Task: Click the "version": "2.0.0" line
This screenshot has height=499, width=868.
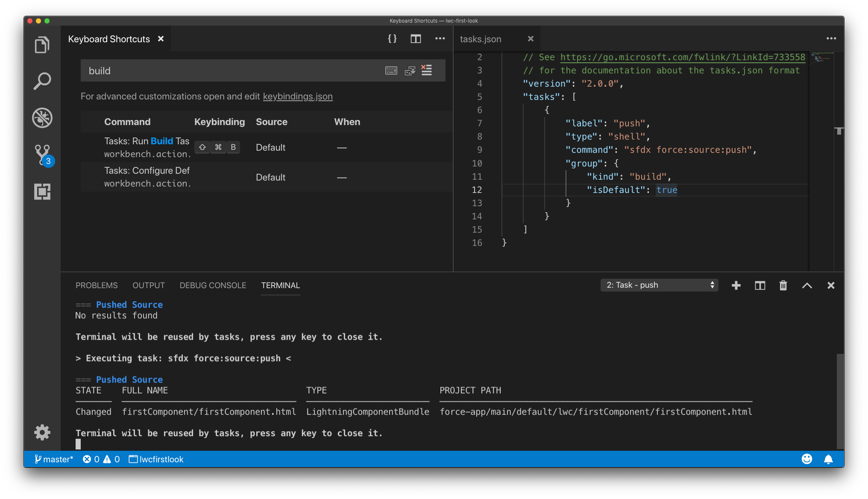Action: (573, 84)
